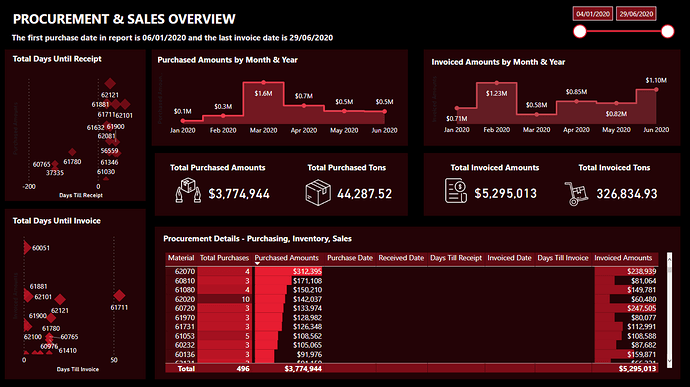Select material 60720 row
690x387 pixels.
tap(412, 309)
